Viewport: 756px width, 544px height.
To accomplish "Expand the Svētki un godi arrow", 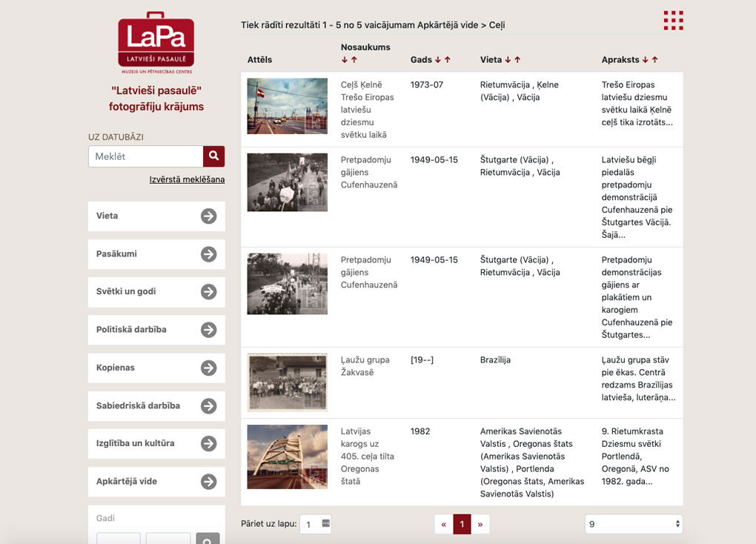I will click(209, 292).
